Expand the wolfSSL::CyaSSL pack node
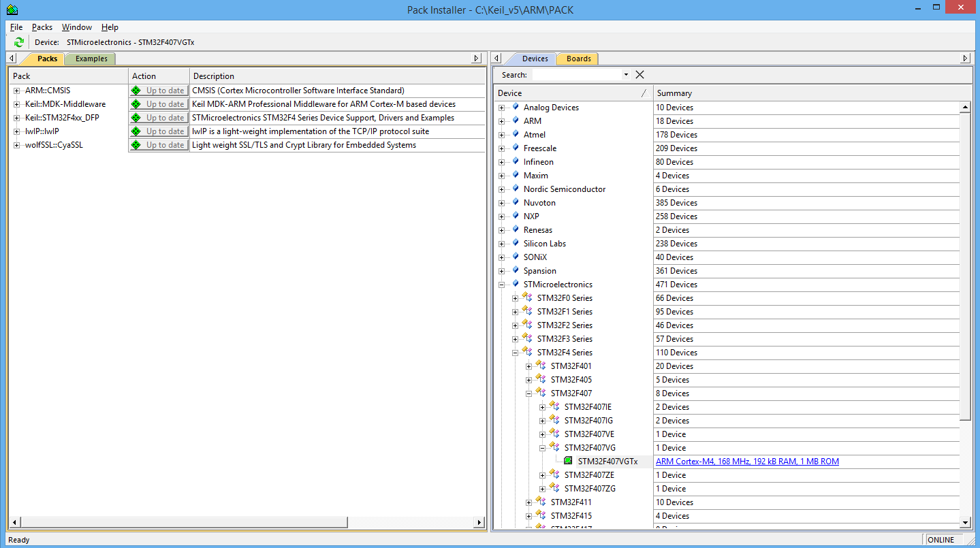This screenshot has height=548, width=980. point(16,145)
